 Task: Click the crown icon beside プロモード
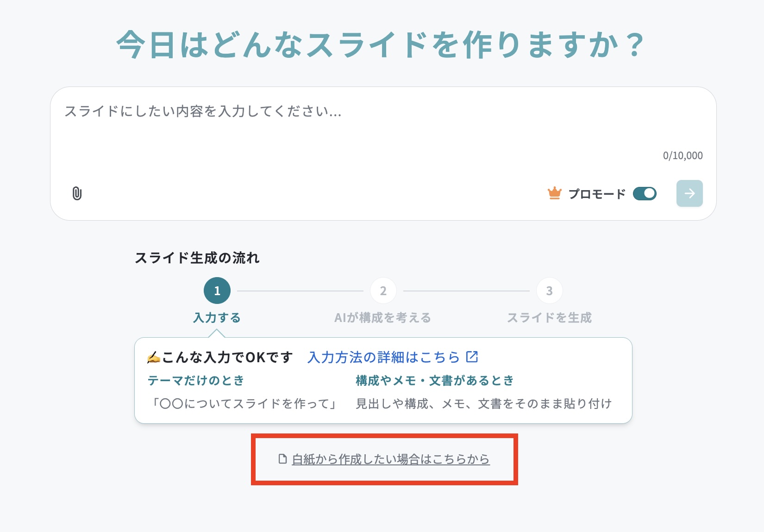(554, 193)
